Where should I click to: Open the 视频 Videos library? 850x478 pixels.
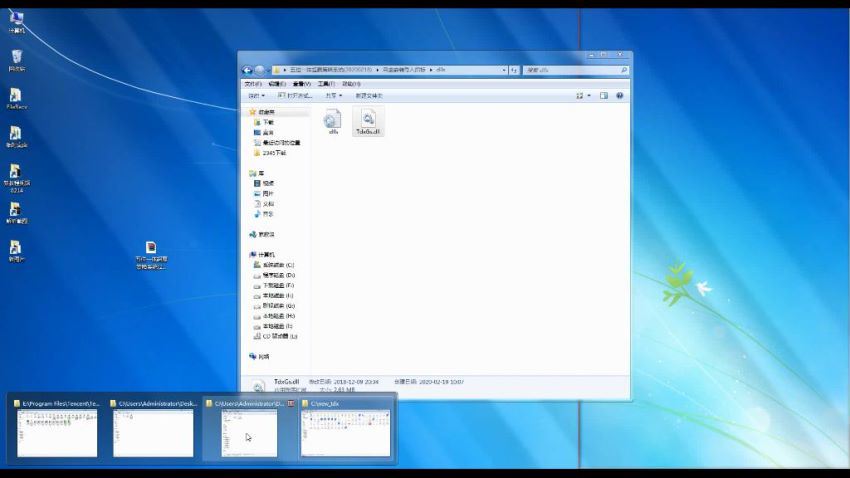pyautogui.click(x=264, y=183)
